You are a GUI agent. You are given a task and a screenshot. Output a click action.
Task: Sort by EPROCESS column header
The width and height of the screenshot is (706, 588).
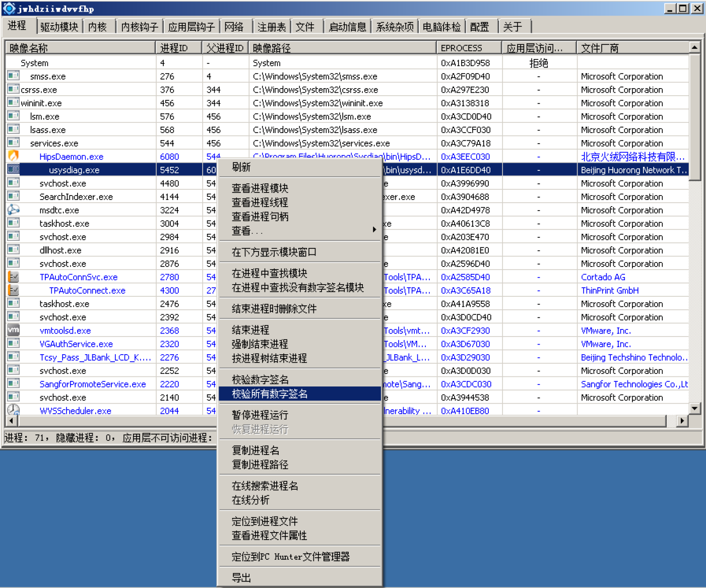[x=469, y=48]
